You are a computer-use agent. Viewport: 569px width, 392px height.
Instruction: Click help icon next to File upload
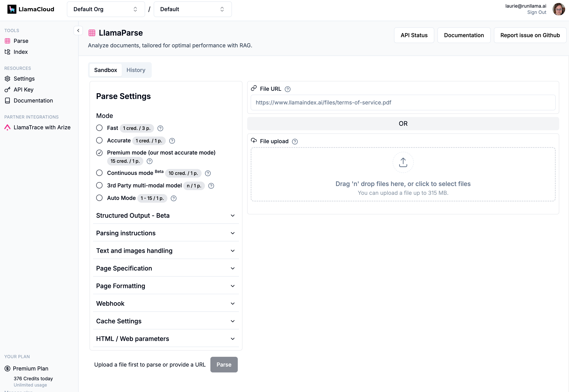tap(295, 141)
